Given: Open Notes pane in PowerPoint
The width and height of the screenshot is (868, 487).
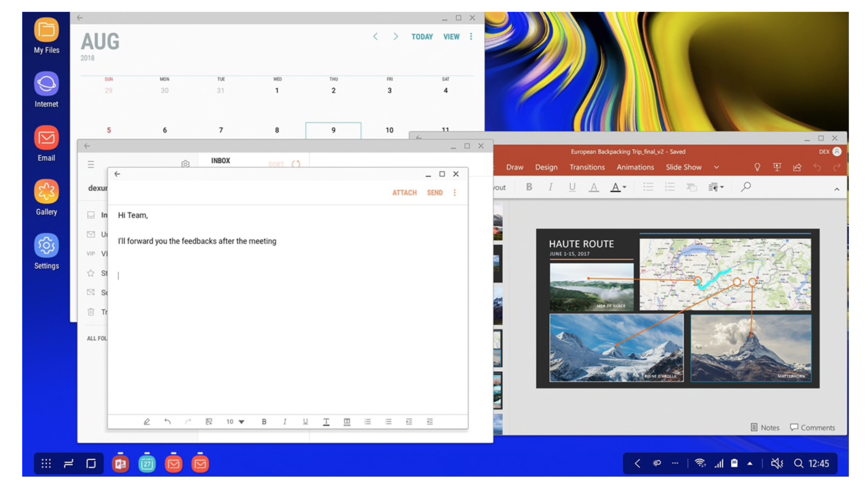Looking at the screenshot, I should click(764, 427).
